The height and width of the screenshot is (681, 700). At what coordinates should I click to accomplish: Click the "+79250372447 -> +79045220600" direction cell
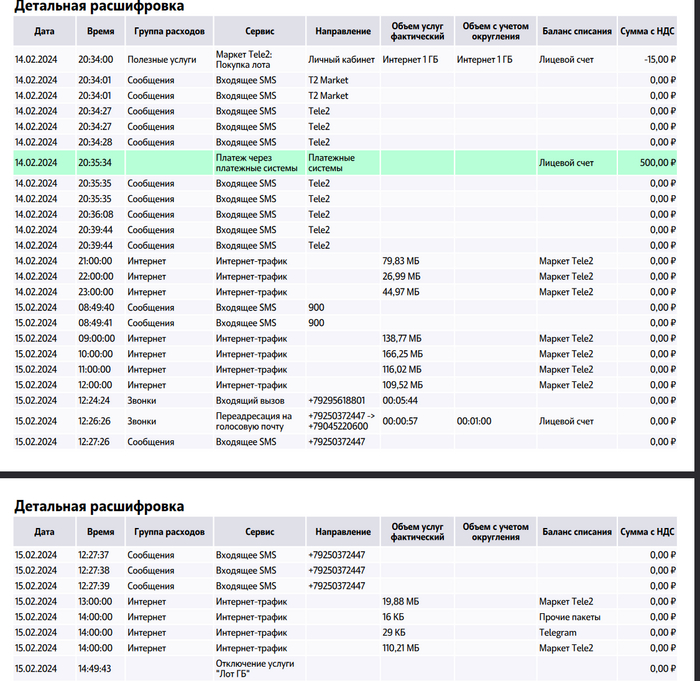341,421
